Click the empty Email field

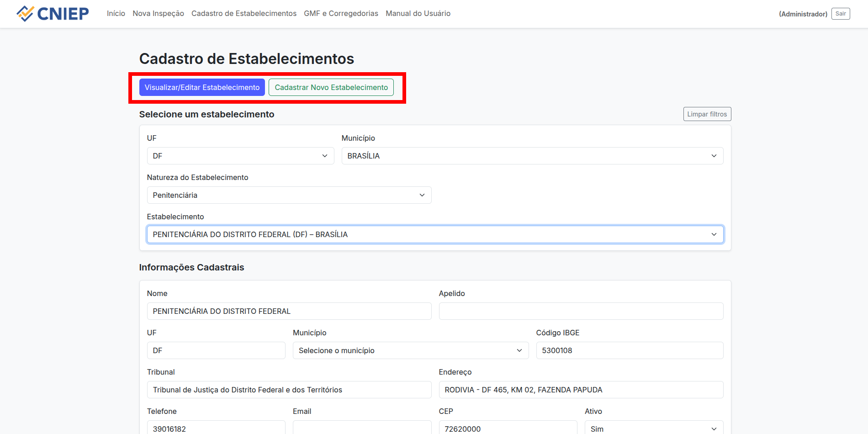(x=362, y=428)
